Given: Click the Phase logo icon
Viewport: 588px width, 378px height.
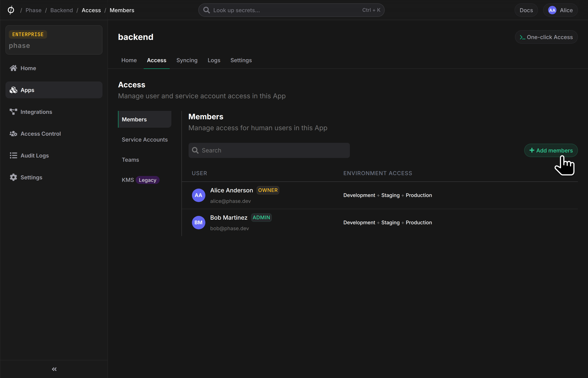Looking at the screenshot, I should coord(11,10).
